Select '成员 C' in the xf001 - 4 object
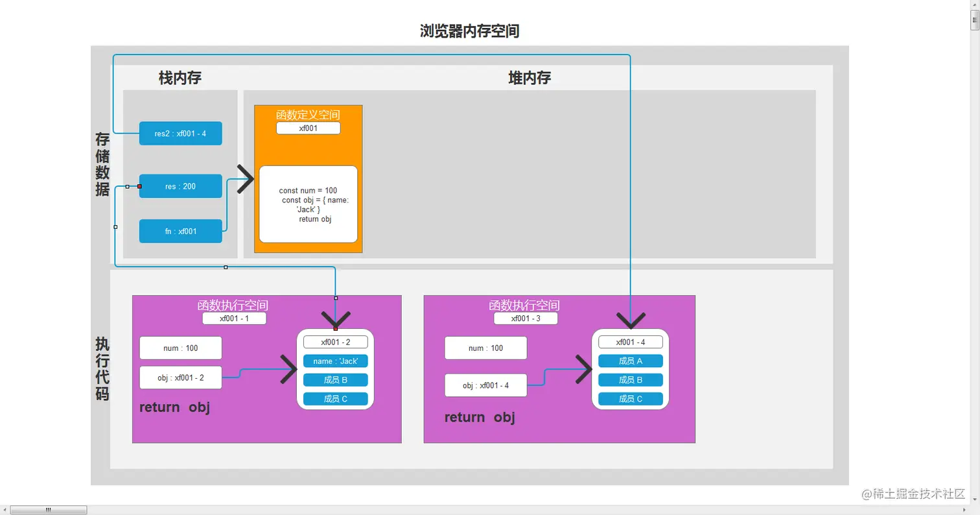 pyautogui.click(x=631, y=399)
